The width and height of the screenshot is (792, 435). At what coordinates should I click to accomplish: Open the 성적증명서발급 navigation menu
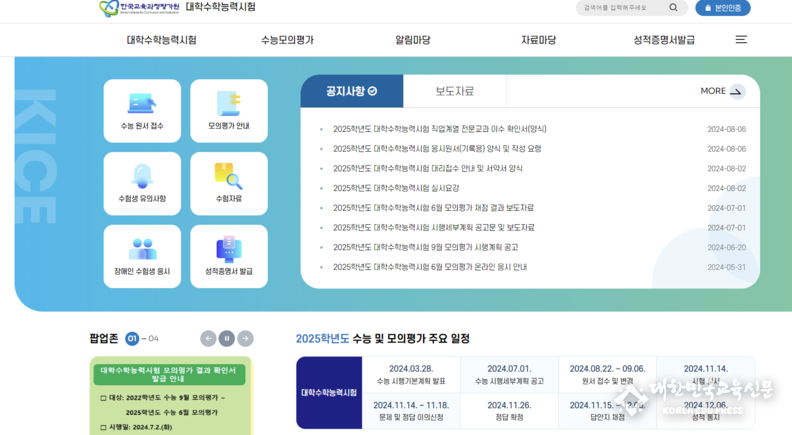pyautogui.click(x=664, y=40)
